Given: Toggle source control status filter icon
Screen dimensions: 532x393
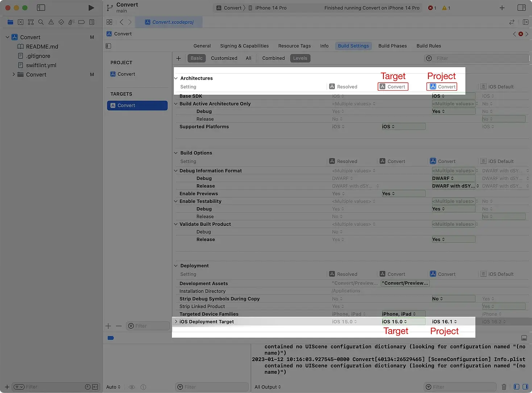Looking at the screenshot, I should coord(95,387).
